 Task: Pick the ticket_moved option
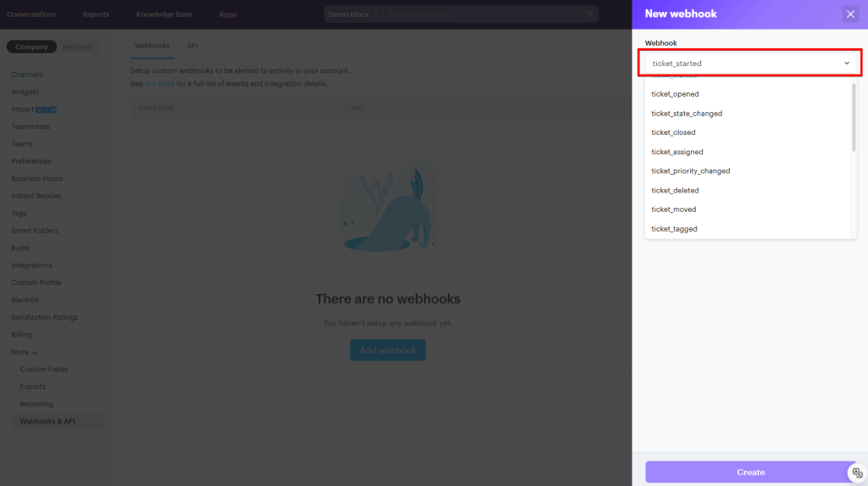[x=673, y=209]
